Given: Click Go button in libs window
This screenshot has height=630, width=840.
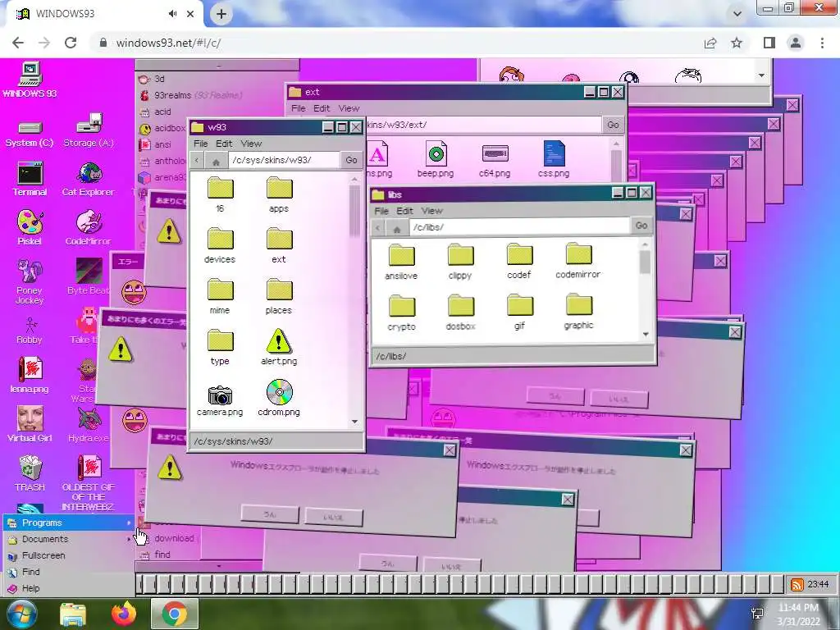Looking at the screenshot, I should tap(641, 226).
